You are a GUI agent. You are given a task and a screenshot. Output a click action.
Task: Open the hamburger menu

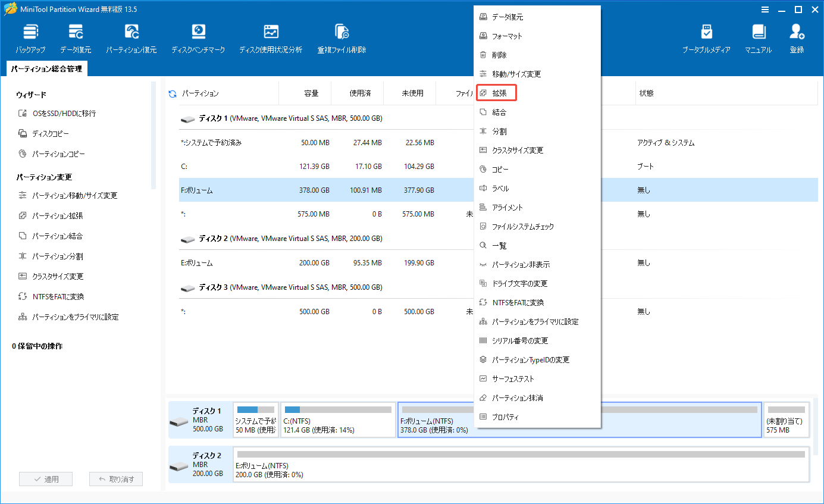click(765, 10)
